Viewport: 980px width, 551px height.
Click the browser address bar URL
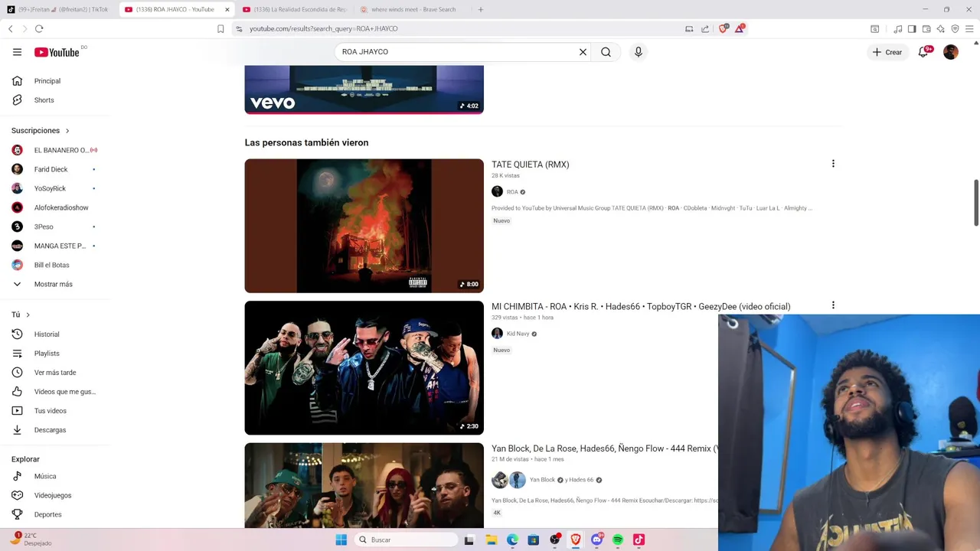point(323,28)
